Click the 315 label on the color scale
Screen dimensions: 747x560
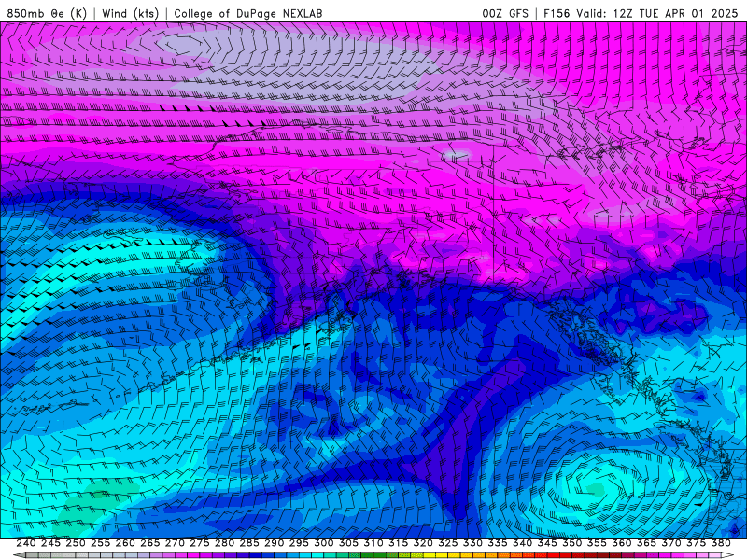[x=399, y=543]
